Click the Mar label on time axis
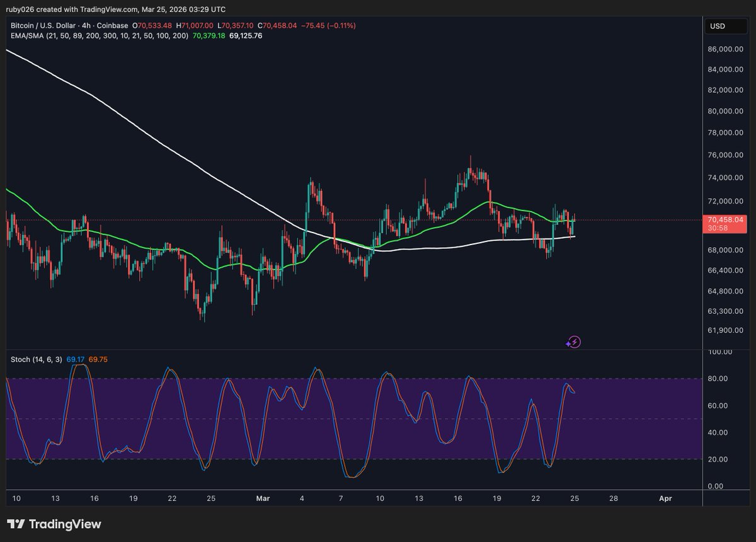Viewport: 756px width, 542px height. point(263,498)
